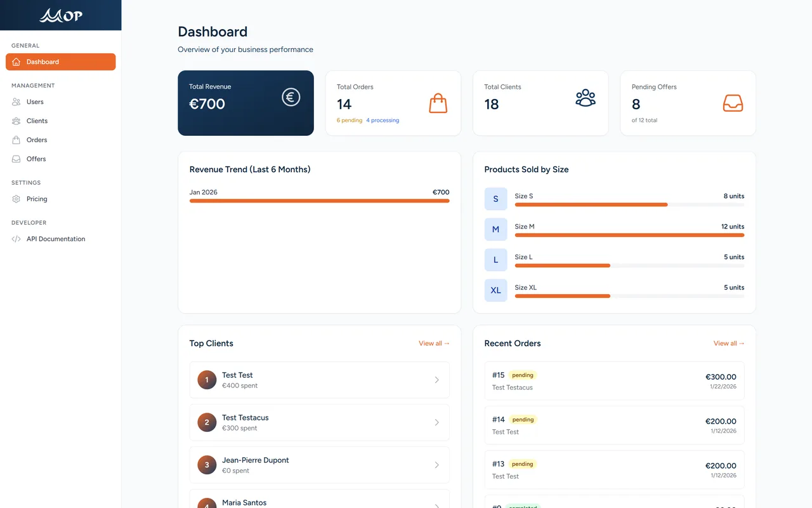812x508 pixels.
Task: Click the Orders shopping bag icon in sidebar
Action: (16, 140)
